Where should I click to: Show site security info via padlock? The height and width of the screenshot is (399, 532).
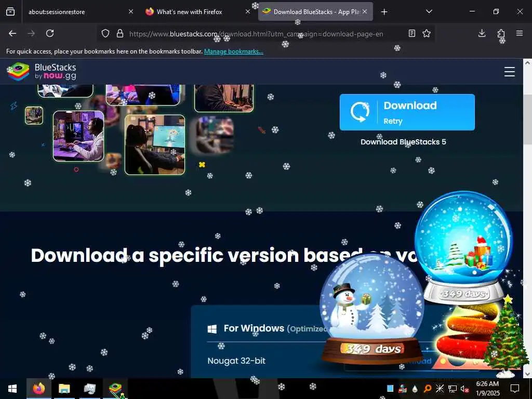120,33
